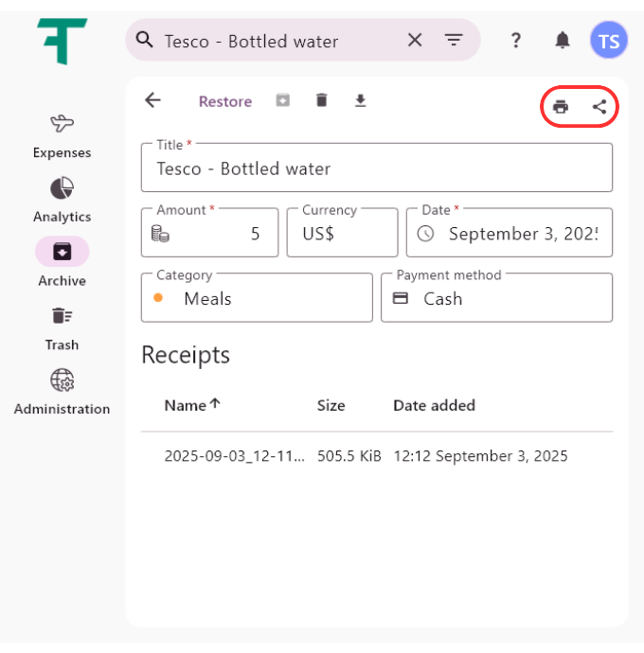Open the Analytics page
644x653 pixels.
[x=63, y=201]
